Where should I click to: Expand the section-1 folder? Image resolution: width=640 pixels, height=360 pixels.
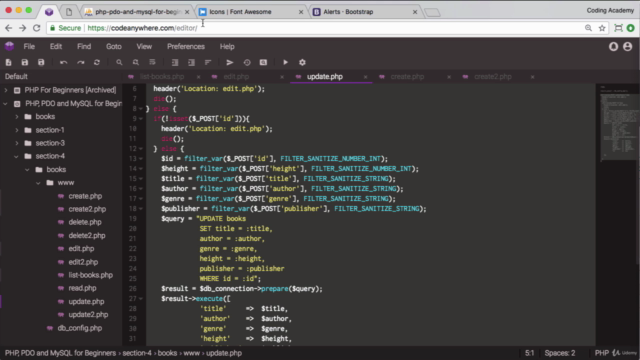[17, 130]
